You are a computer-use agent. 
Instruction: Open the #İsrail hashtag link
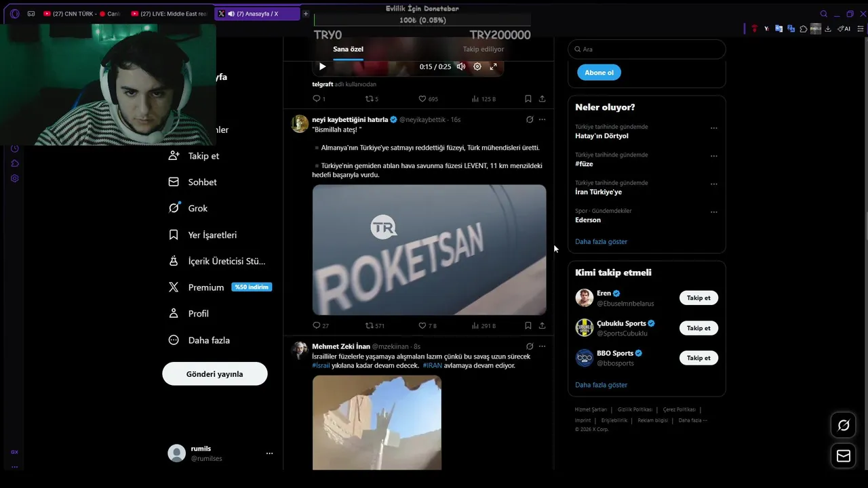coord(321,365)
